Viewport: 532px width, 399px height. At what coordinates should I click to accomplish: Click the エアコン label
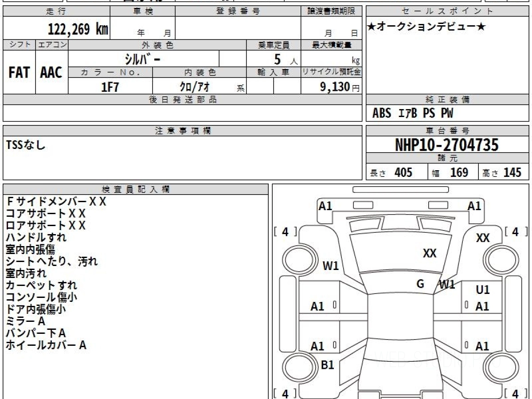pyautogui.click(x=52, y=45)
